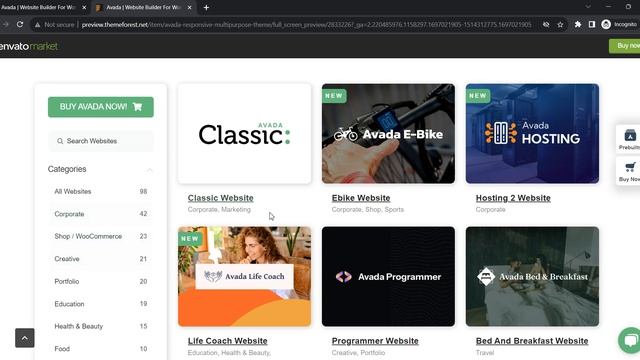Click the Travel tag text
Screen dimensions: 640x360
click(x=485, y=353)
